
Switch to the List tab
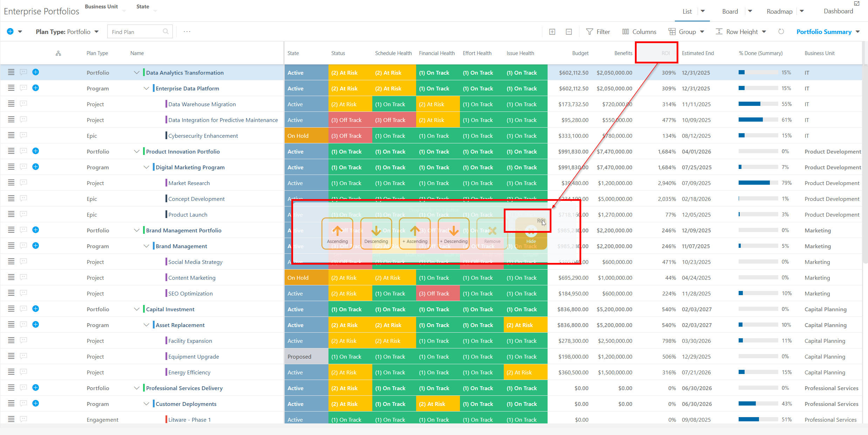tap(687, 11)
